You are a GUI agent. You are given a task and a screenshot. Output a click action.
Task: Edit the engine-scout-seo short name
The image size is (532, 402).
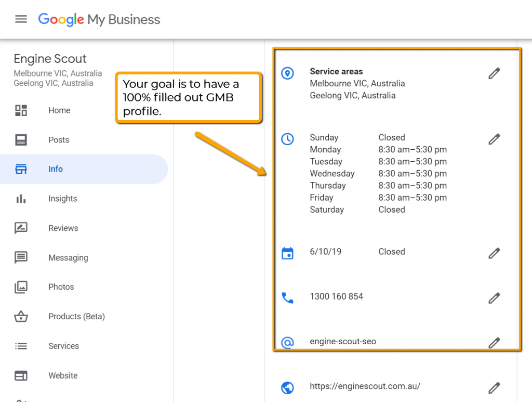click(494, 342)
